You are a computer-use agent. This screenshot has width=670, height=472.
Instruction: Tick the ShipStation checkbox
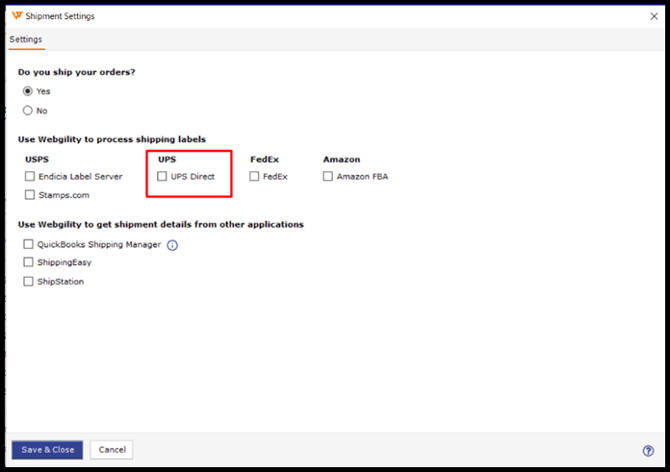tap(28, 281)
